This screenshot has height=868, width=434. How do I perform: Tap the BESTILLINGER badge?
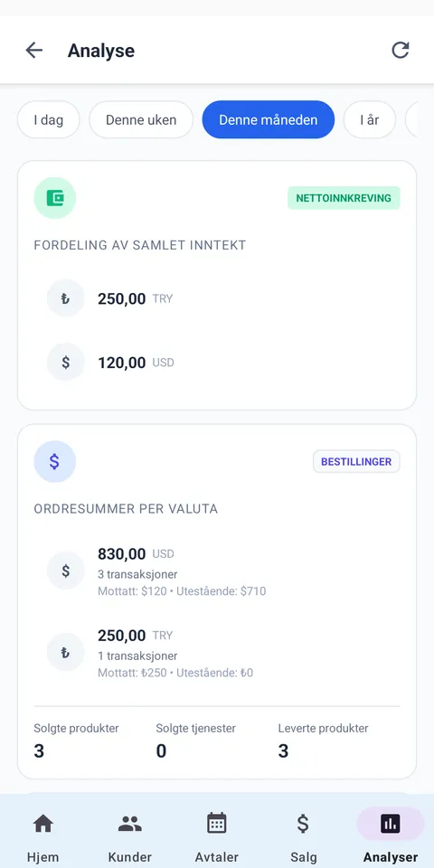point(356,462)
